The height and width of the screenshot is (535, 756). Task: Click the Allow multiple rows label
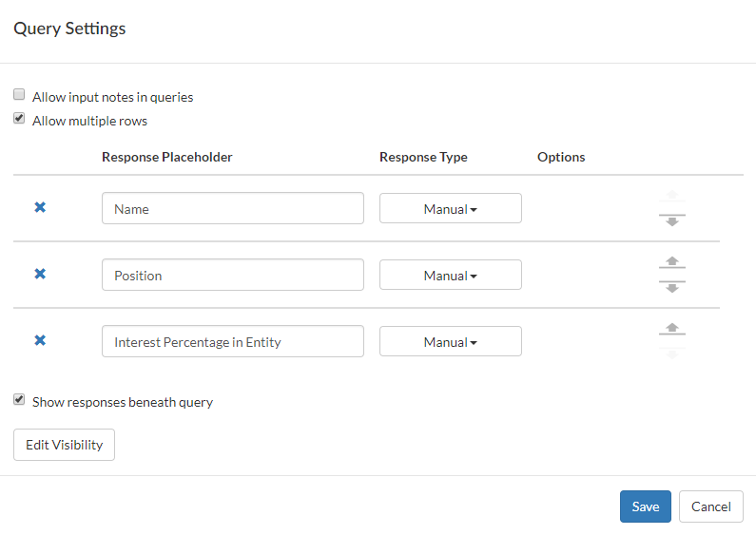pyautogui.click(x=89, y=121)
